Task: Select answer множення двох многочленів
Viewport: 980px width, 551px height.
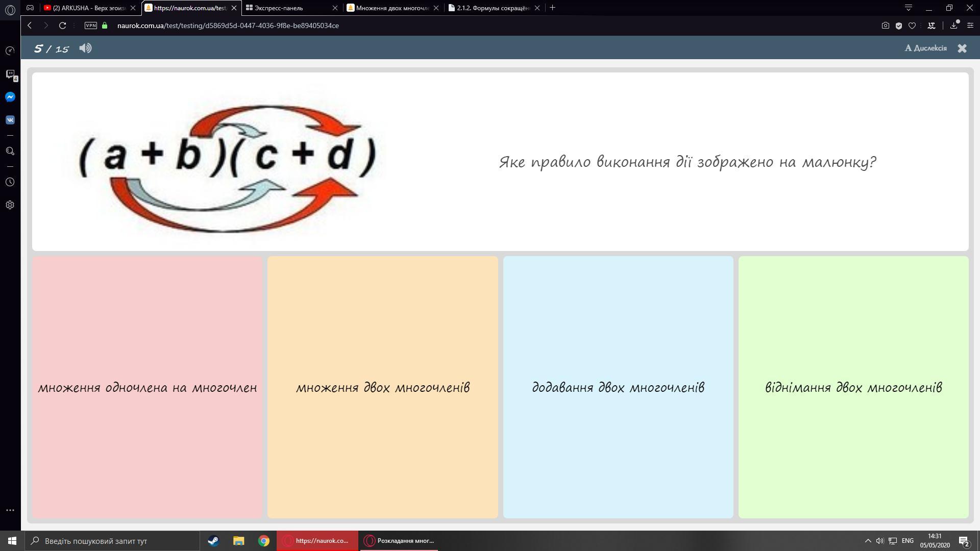Action: 382,387
